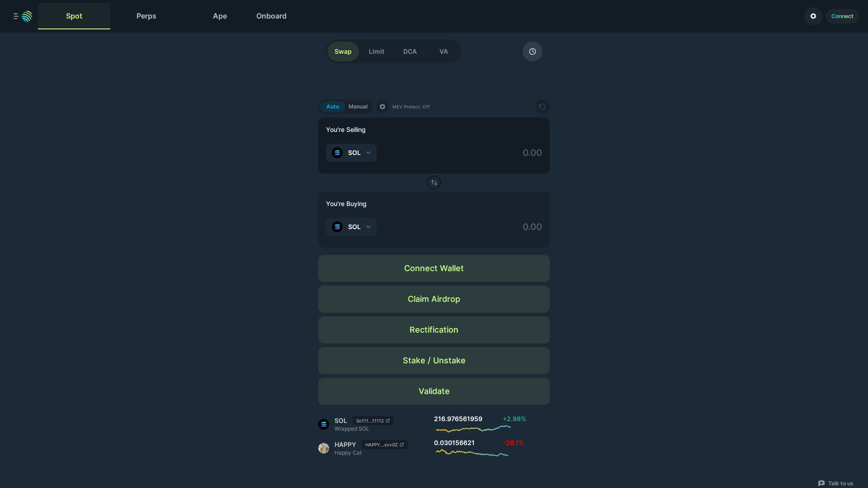The width and height of the screenshot is (868, 488).
Task: Open external link icon on So111...11112
Action: click(x=388, y=421)
